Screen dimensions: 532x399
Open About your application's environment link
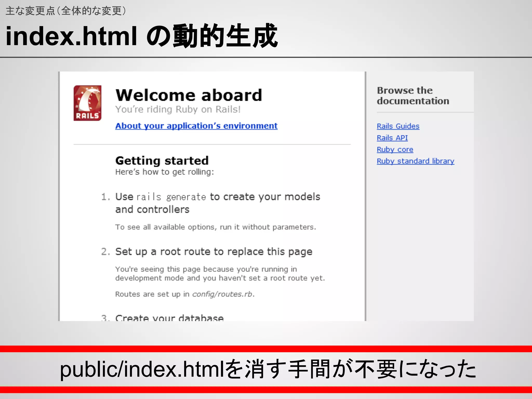196,126
